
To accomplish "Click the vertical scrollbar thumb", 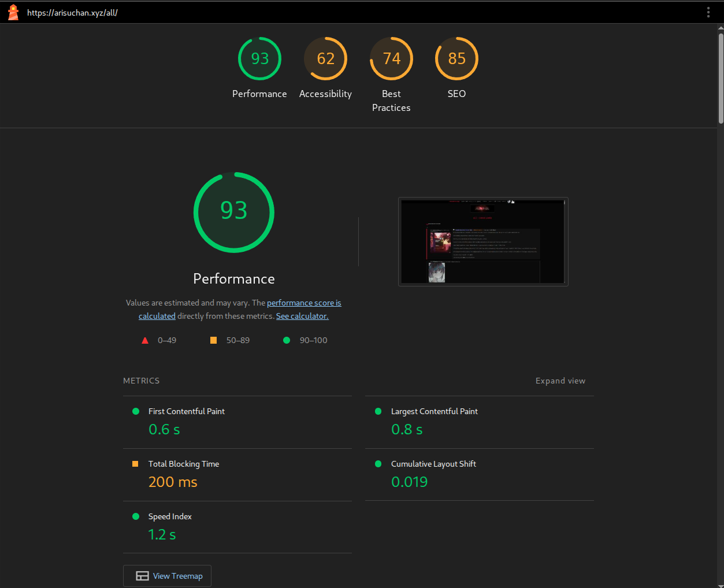I will [721, 78].
